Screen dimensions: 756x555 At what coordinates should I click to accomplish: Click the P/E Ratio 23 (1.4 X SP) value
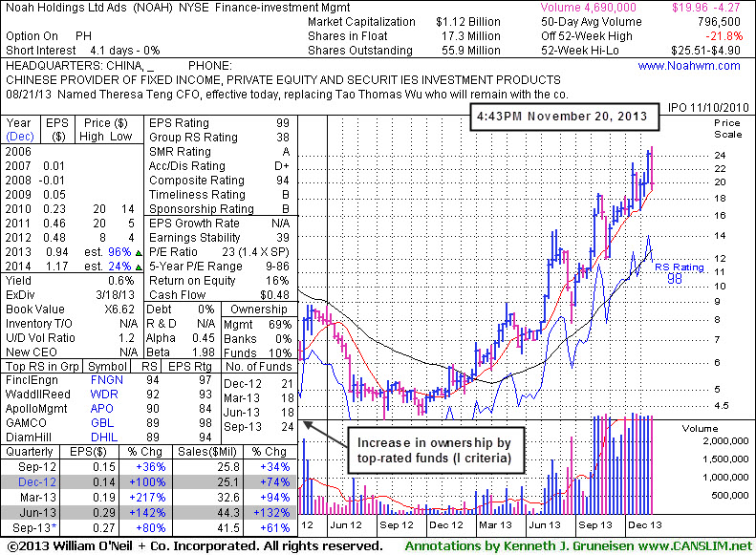(x=255, y=252)
